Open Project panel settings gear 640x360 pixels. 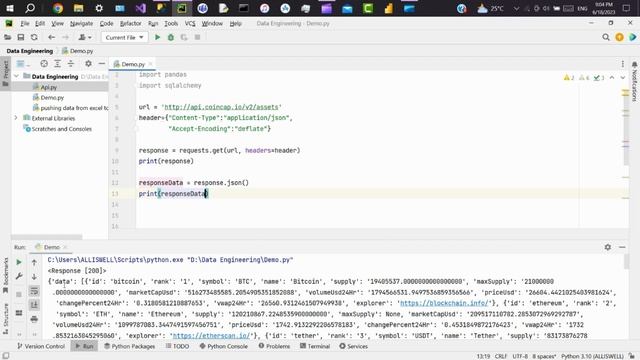(x=88, y=64)
